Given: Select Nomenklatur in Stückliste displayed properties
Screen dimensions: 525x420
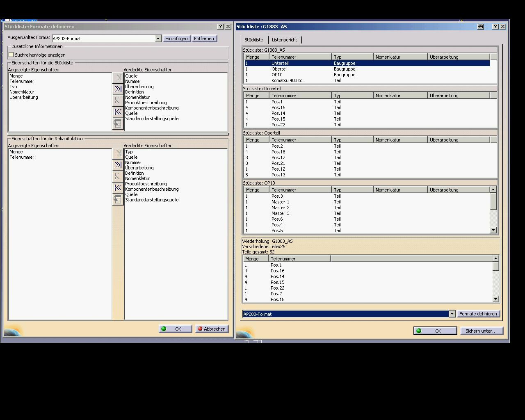Looking at the screenshot, I should (22, 92).
